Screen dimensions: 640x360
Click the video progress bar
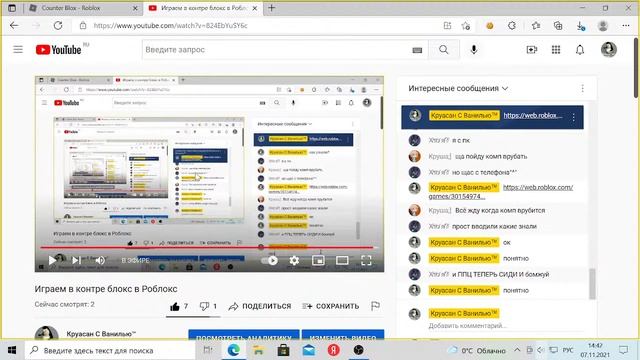click(209, 247)
